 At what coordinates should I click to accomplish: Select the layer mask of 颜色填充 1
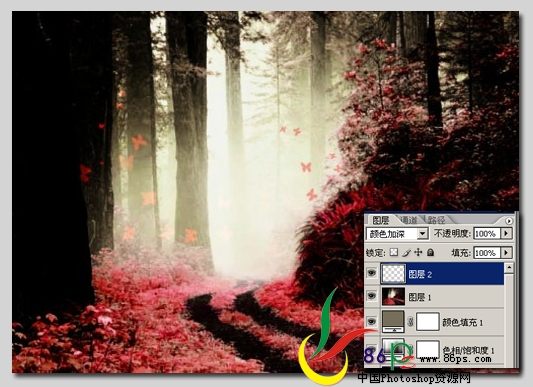click(x=428, y=322)
